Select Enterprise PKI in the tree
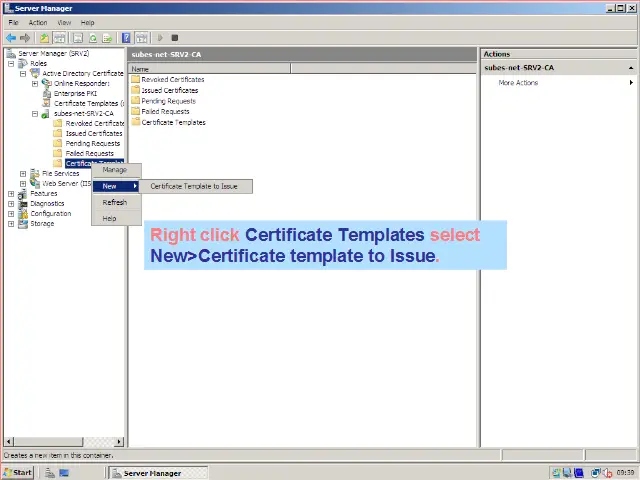The image size is (640, 480). [75, 93]
